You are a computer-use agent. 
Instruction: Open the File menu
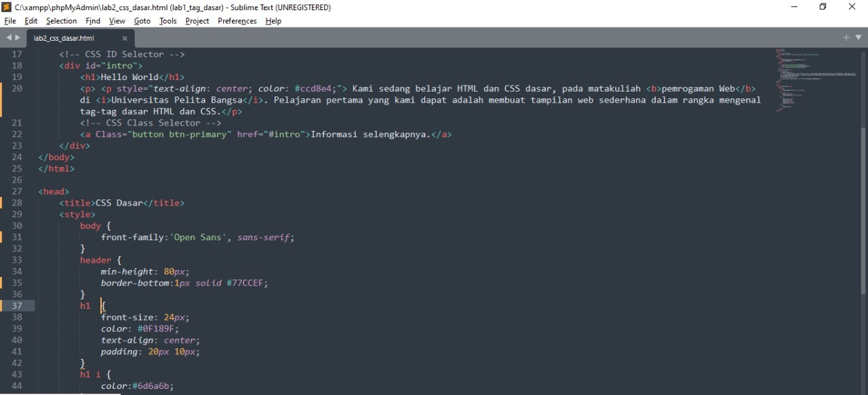(x=10, y=21)
